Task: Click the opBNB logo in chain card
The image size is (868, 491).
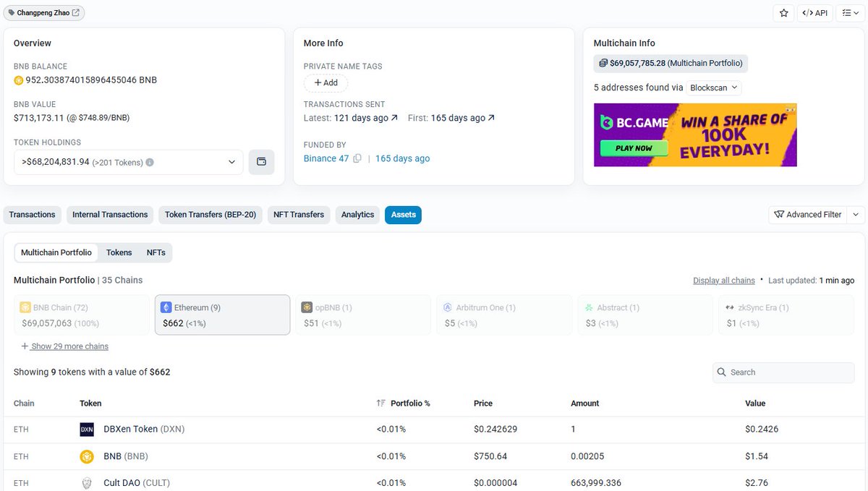Action: pos(307,307)
